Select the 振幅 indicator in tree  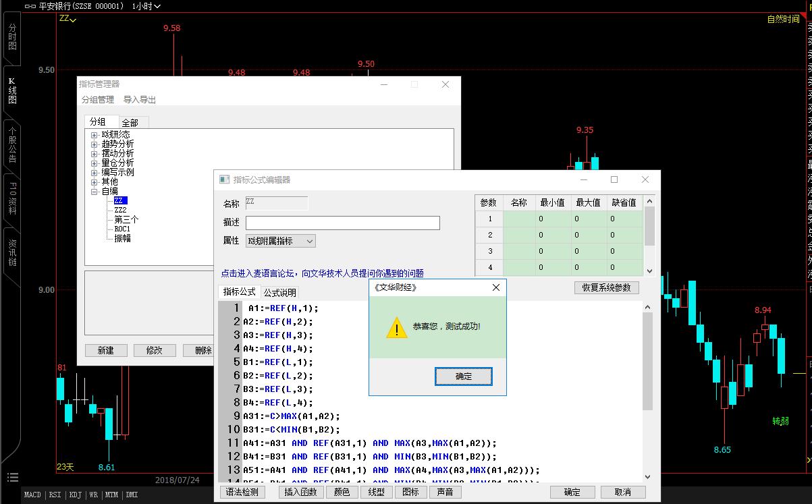click(122, 238)
